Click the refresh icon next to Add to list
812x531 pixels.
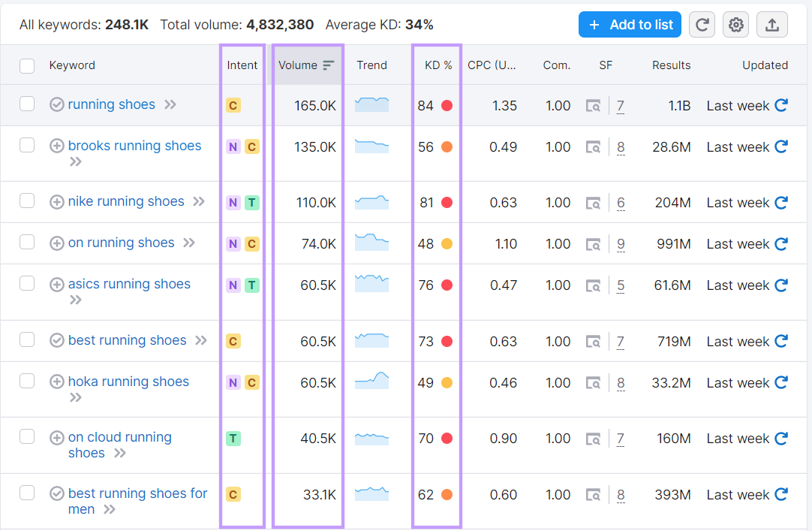pyautogui.click(x=702, y=25)
